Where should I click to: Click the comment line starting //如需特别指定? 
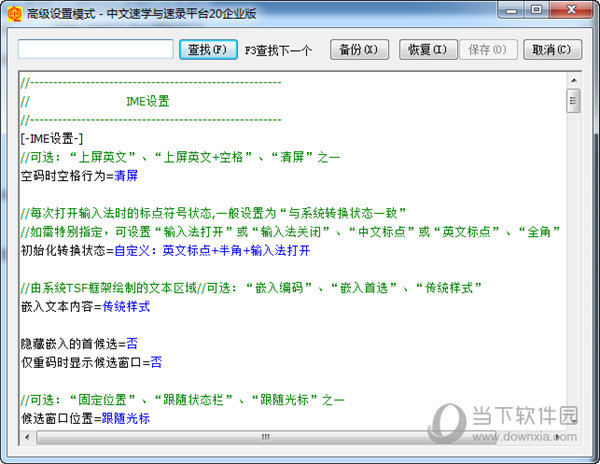pyautogui.click(x=290, y=232)
